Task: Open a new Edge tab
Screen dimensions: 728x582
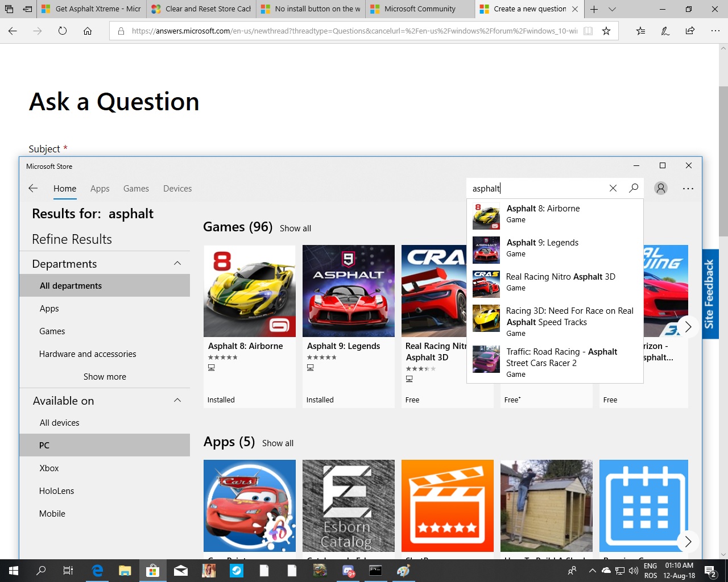Action: [x=594, y=9]
